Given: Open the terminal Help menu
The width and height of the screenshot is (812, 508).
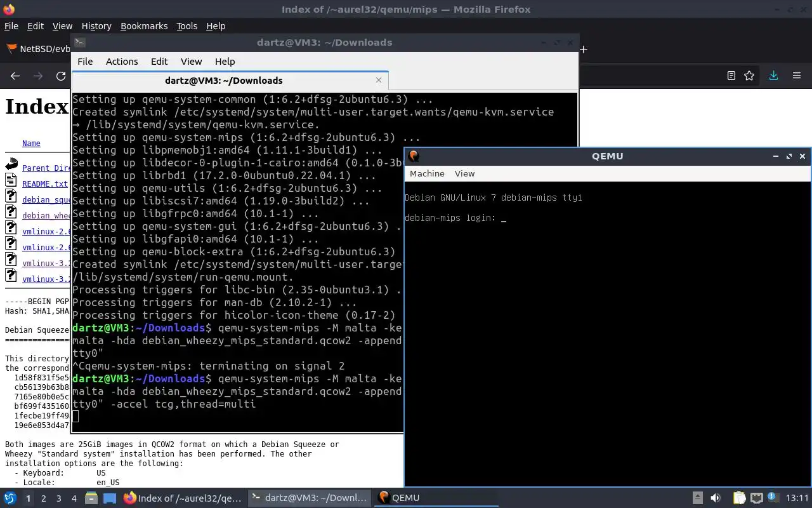Looking at the screenshot, I should 225,62.
